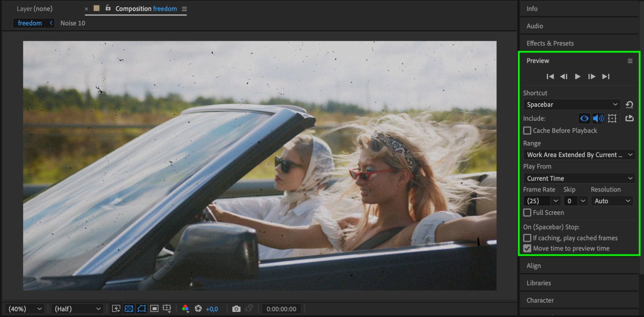Image resolution: width=644 pixels, height=317 pixels.
Task: Take a snapshot with camera icon
Action: (236, 309)
